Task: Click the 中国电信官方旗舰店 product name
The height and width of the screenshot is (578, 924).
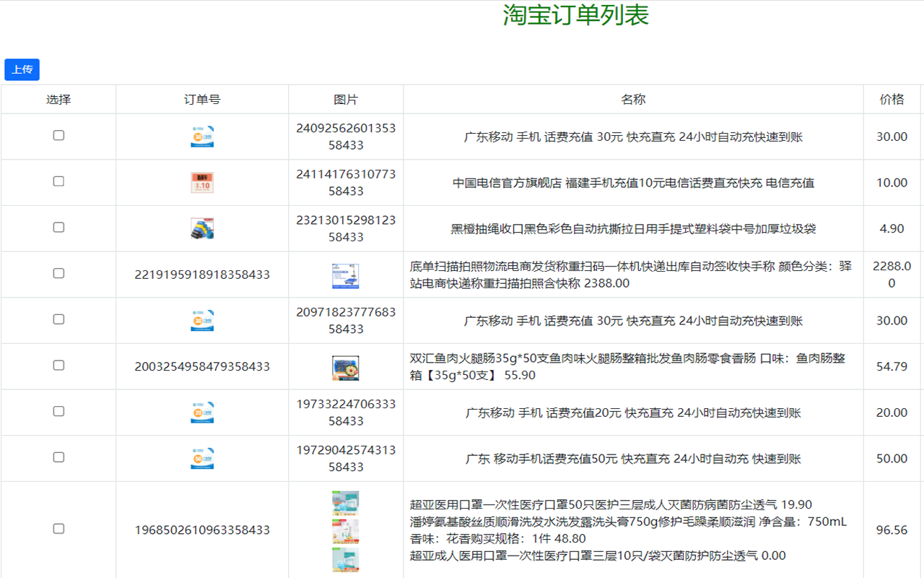Action: tap(633, 183)
